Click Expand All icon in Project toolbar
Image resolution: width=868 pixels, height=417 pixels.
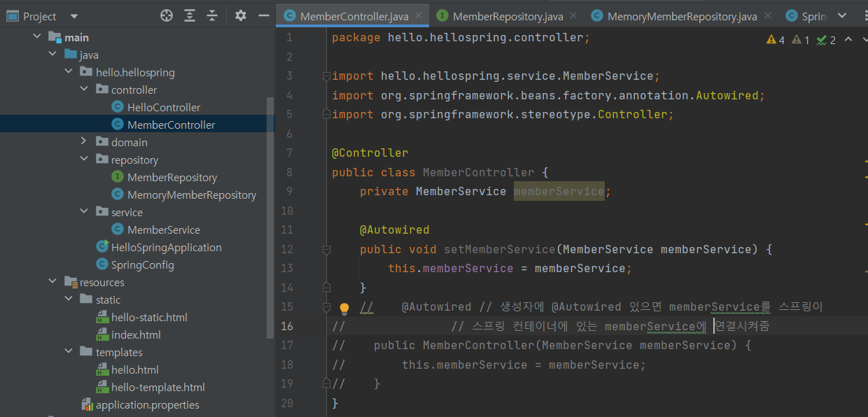[x=190, y=15]
